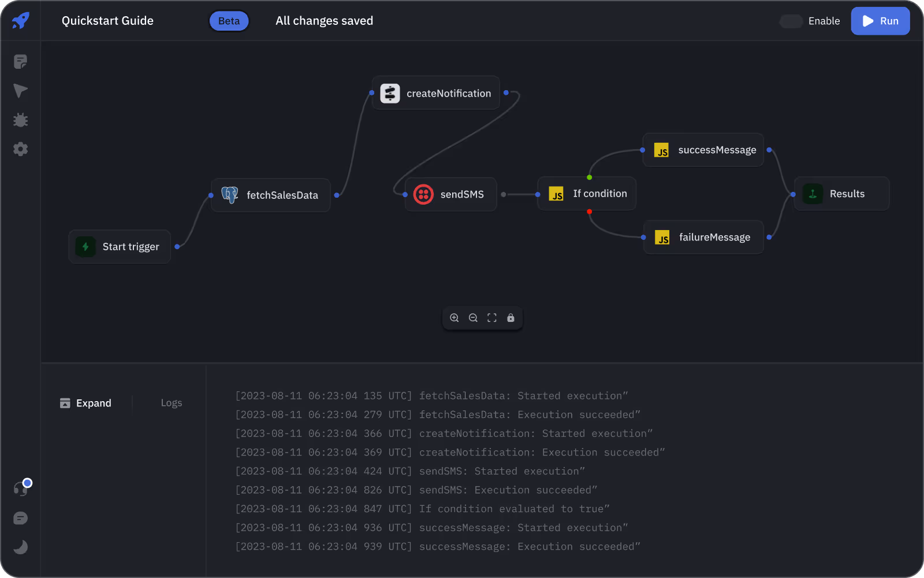
Task: Click the Run button
Action: click(880, 21)
